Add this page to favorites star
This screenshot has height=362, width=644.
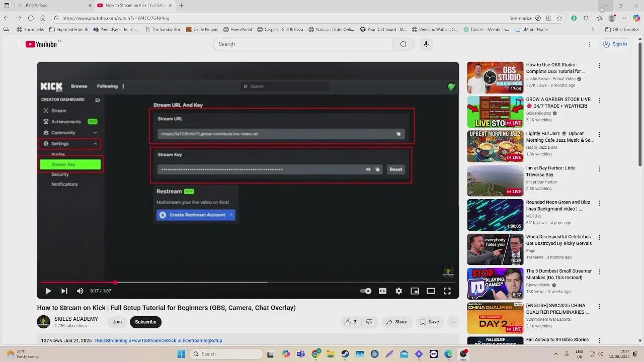click(559, 18)
